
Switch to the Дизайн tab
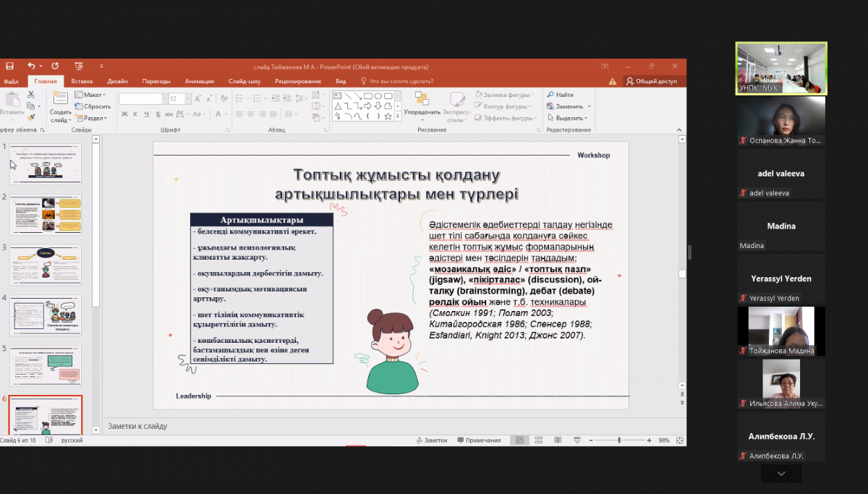point(117,82)
